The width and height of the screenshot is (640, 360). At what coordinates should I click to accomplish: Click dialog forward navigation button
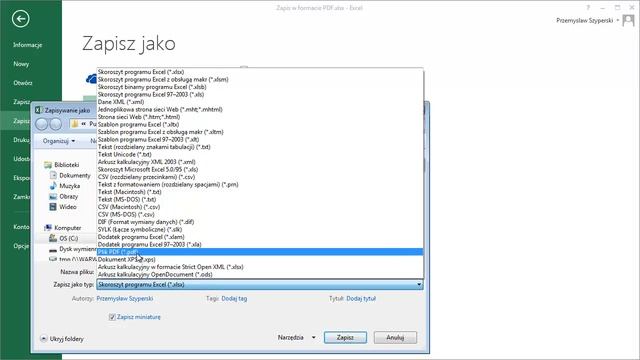pos(56,124)
